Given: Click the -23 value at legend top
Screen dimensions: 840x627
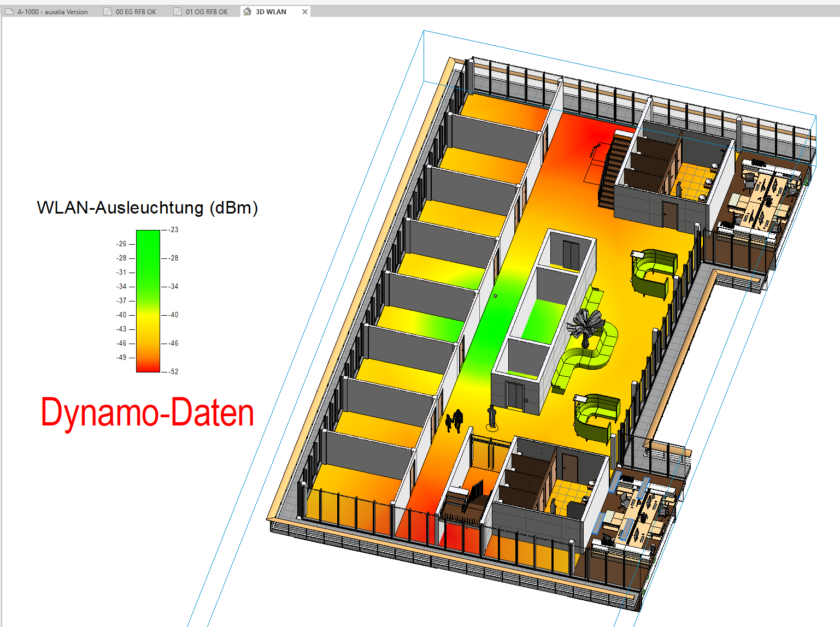Looking at the screenshot, I should coord(174,230).
